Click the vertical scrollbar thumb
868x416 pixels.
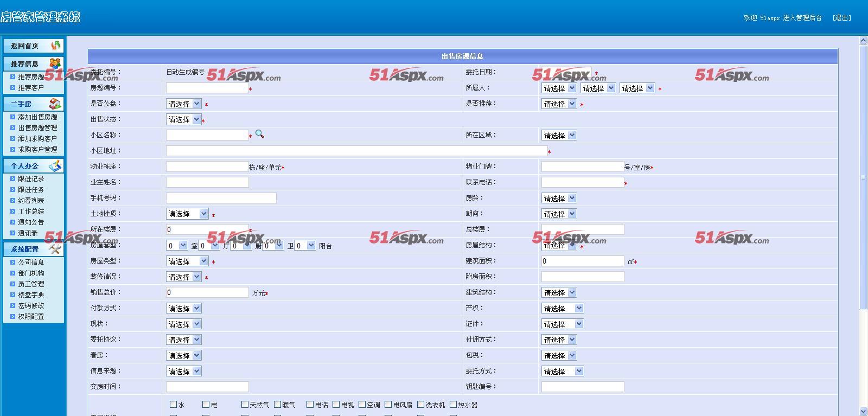click(863, 177)
